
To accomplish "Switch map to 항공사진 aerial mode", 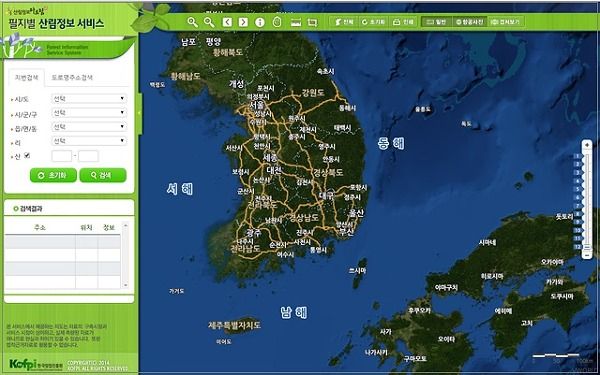I will (469, 22).
